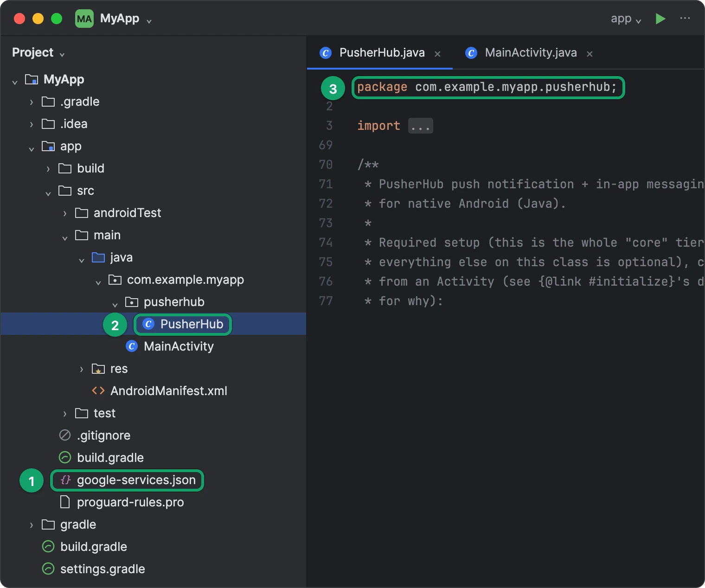Click the MA project badge icon

pyautogui.click(x=84, y=19)
